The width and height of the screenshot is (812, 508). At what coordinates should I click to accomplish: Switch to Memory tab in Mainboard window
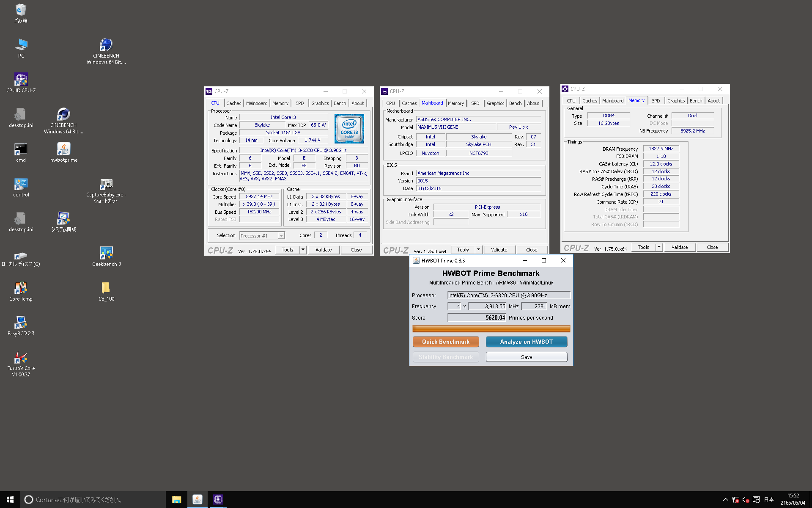[456, 103]
